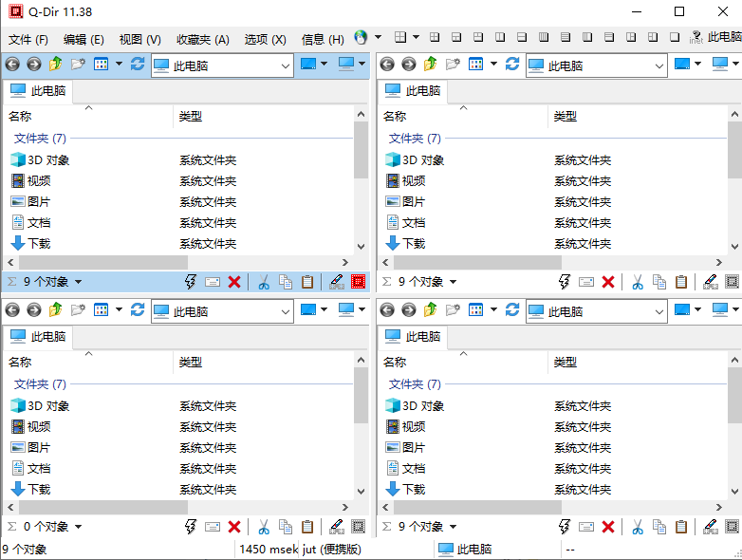Screen dimensions: 742x560
Task: Go up one folder in top-left pane
Action: pyautogui.click(x=55, y=64)
